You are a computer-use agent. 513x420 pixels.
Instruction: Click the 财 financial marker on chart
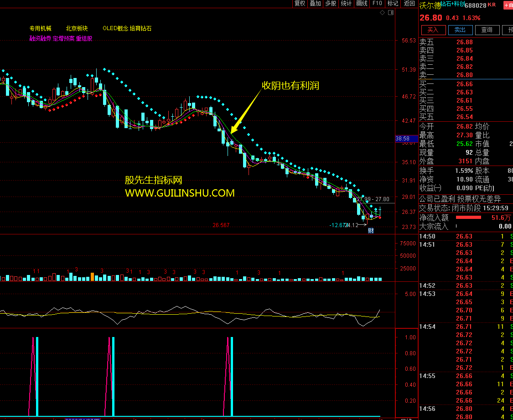click(x=371, y=230)
